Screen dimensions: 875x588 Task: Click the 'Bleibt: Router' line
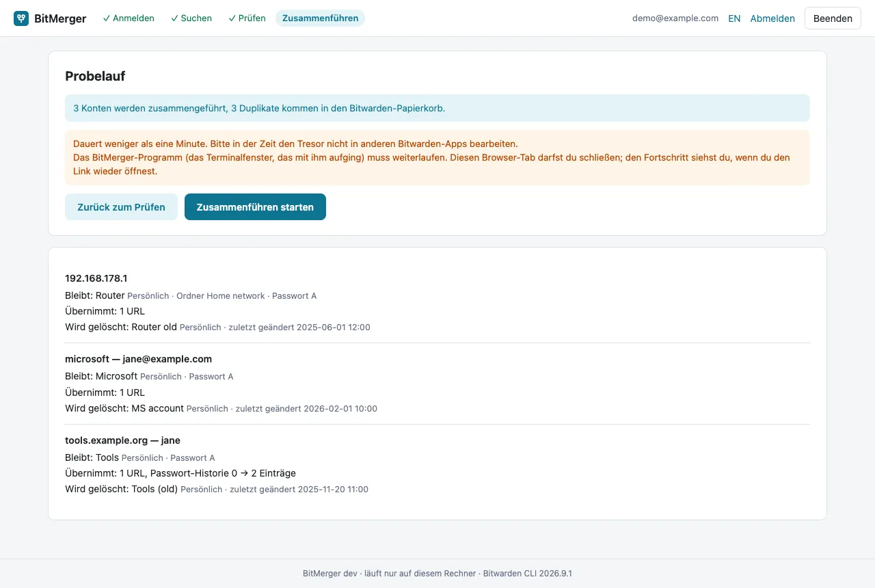point(191,296)
